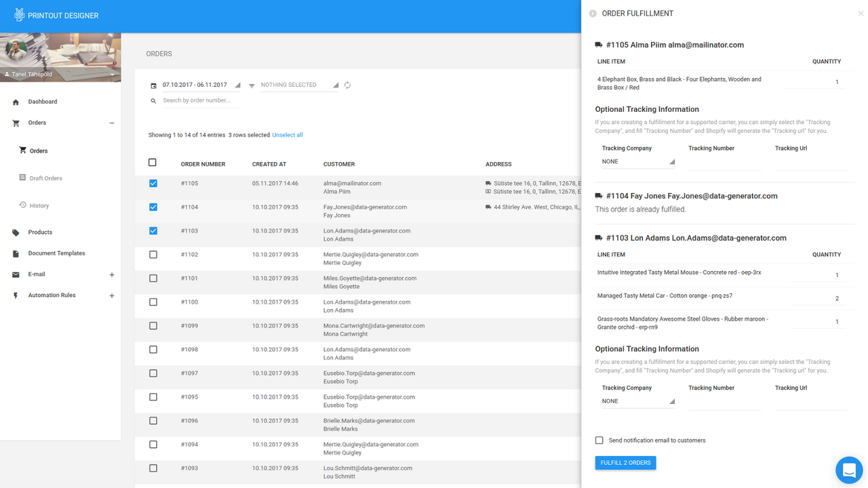Image resolution: width=868 pixels, height=488 pixels.
Task: Click Tracking Number field for order #1103
Action: click(725, 401)
